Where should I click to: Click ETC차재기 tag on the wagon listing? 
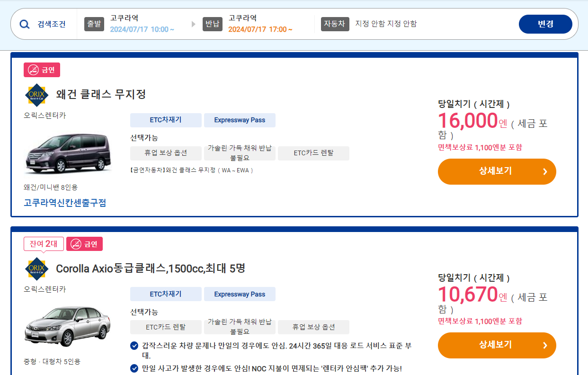166,120
